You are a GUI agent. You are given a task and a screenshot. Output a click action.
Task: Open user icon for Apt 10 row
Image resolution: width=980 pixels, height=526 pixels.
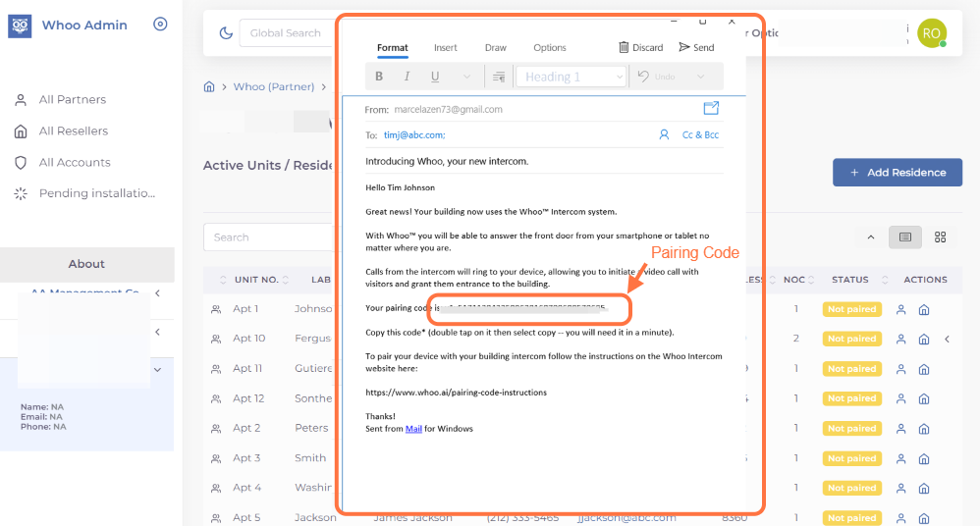click(900, 340)
